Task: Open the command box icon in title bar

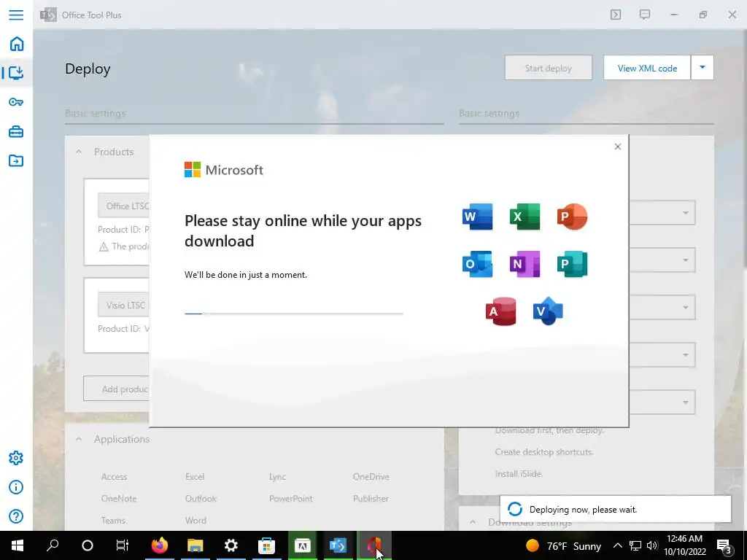Action: pyautogui.click(x=616, y=15)
